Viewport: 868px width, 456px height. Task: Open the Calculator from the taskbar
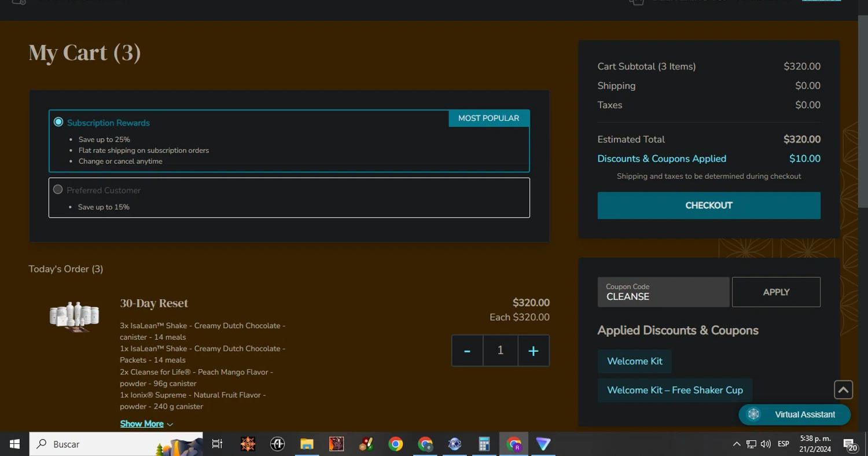click(484, 444)
